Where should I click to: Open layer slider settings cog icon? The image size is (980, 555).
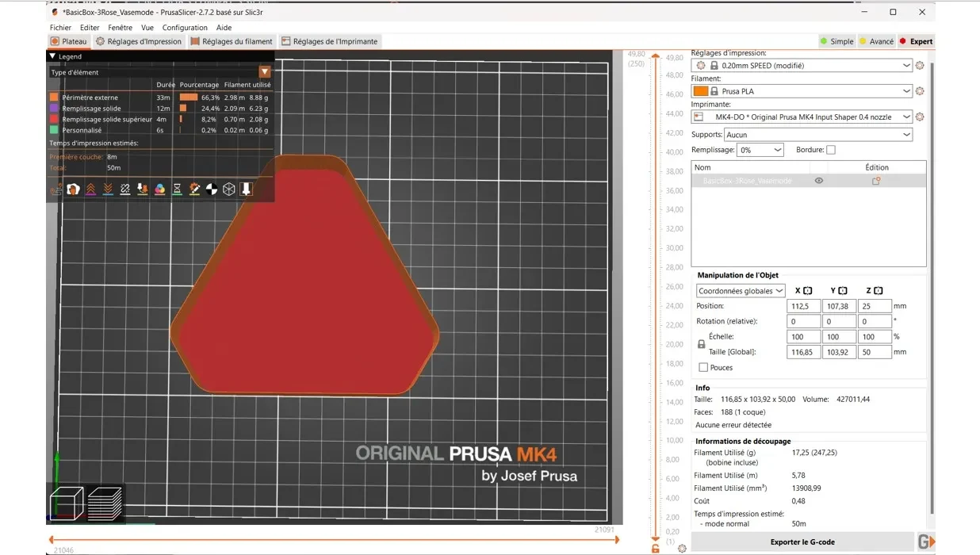click(x=682, y=549)
